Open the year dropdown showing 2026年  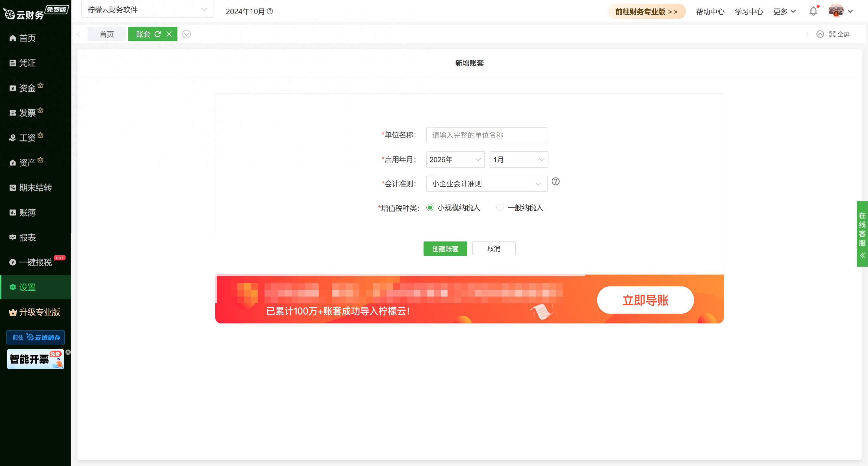click(455, 160)
